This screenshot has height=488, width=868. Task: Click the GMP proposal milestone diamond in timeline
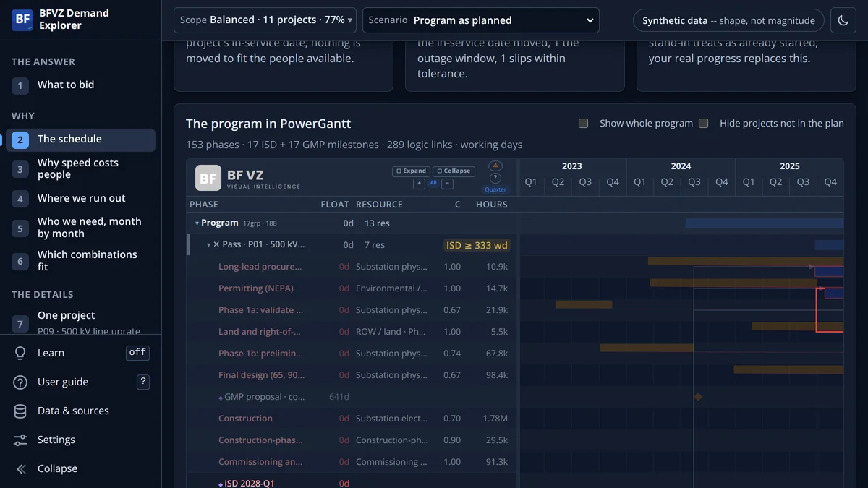[698, 397]
